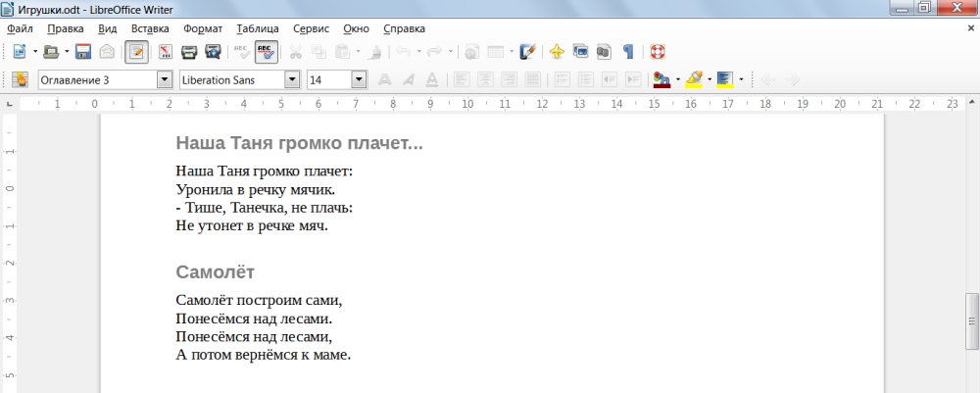The width and height of the screenshot is (980, 393).
Task: Open Font Color dropdown arrow
Action: pyautogui.click(x=678, y=79)
